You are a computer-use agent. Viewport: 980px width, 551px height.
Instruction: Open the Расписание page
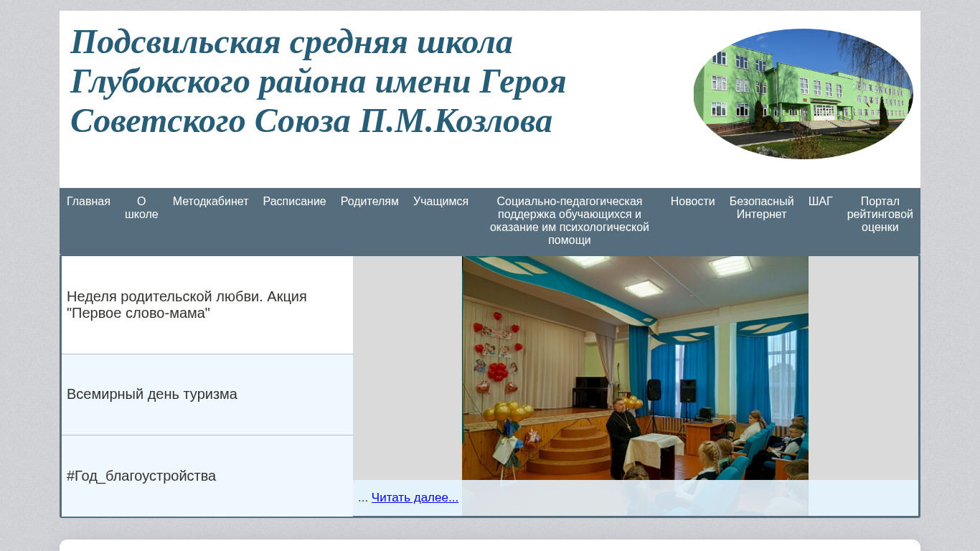point(294,202)
